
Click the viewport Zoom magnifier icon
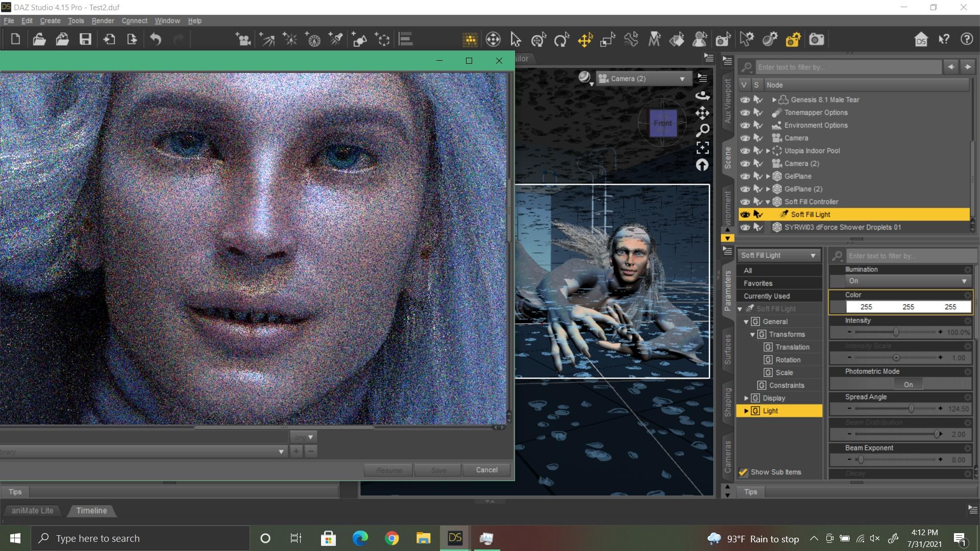pos(702,131)
